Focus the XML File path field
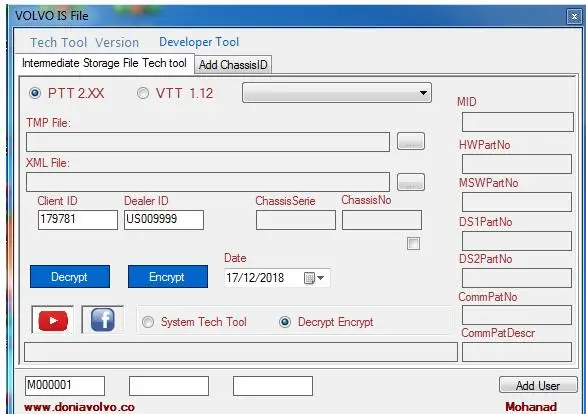This screenshot has height=414, width=586. click(x=208, y=182)
